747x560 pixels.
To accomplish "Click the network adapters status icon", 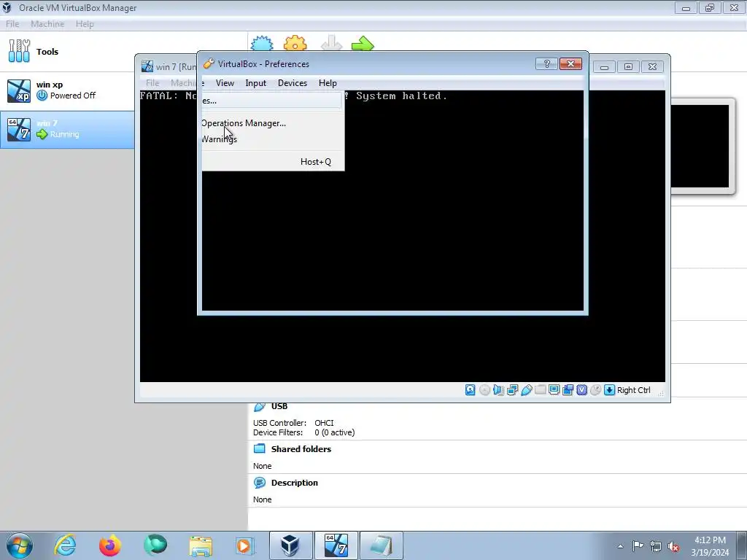I will (513, 390).
